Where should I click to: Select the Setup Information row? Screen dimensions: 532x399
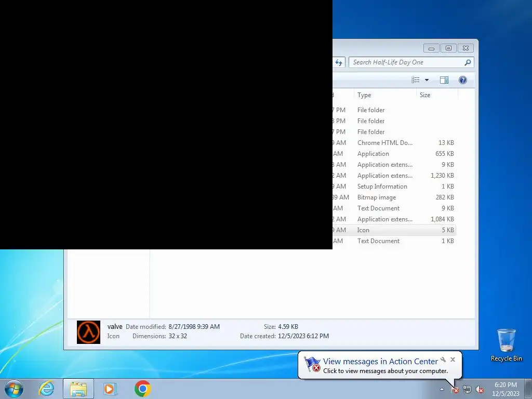394,187
